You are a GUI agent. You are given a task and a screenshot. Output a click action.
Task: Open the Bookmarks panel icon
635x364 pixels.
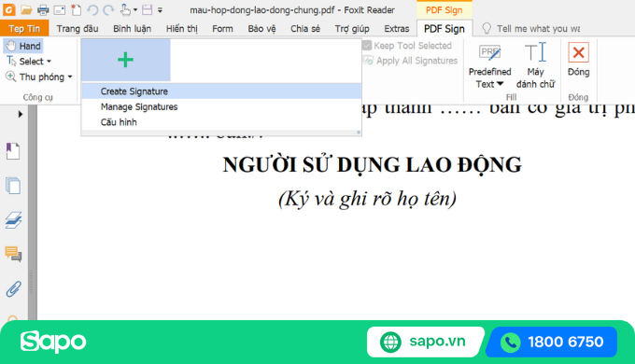(13, 151)
